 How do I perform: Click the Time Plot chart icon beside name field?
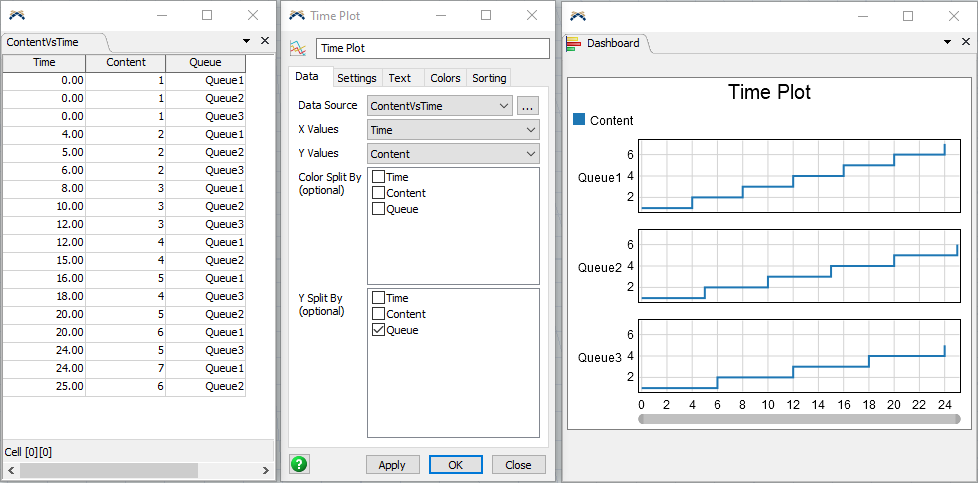297,49
